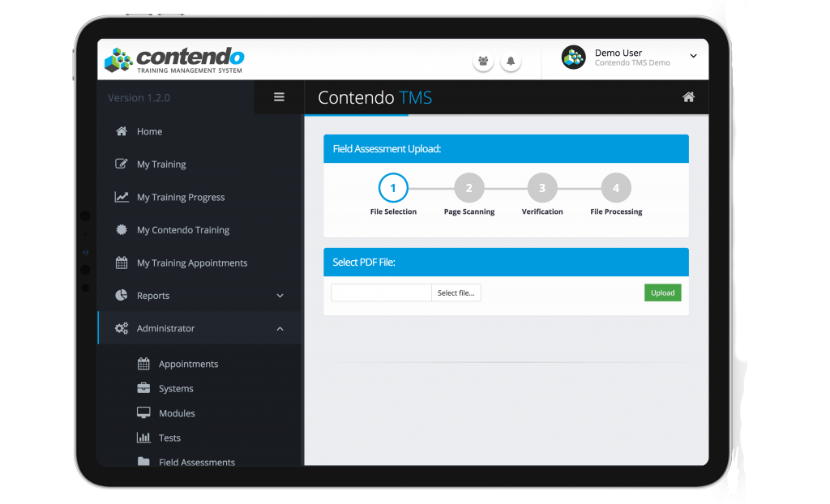Select step 1 File Selection circle
The height and width of the screenshot is (504, 830).
click(393, 188)
